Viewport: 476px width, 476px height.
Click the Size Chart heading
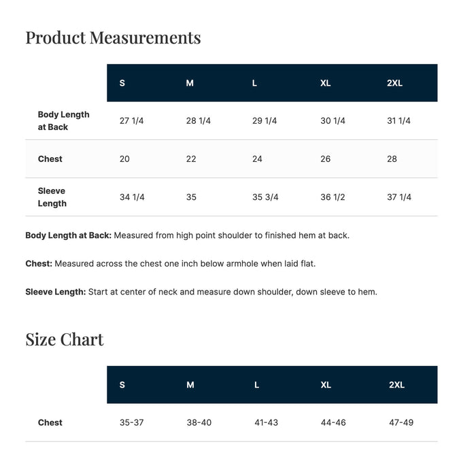tap(65, 339)
